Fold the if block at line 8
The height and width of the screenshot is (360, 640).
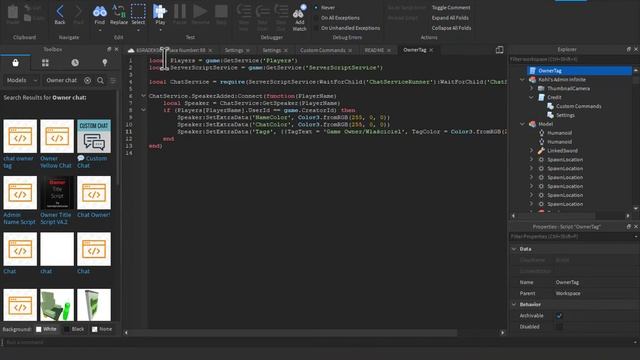click(x=143, y=110)
